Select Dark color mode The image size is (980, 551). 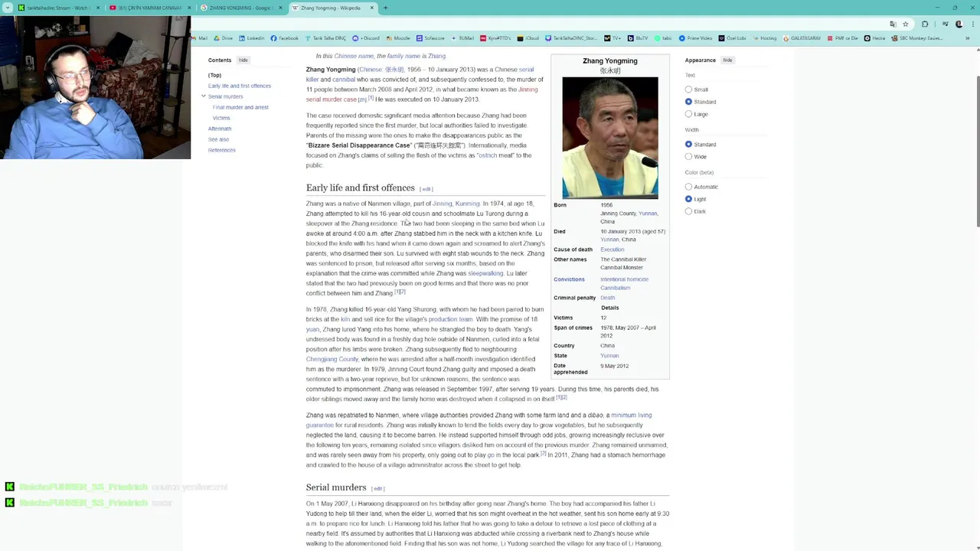(688, 211)
